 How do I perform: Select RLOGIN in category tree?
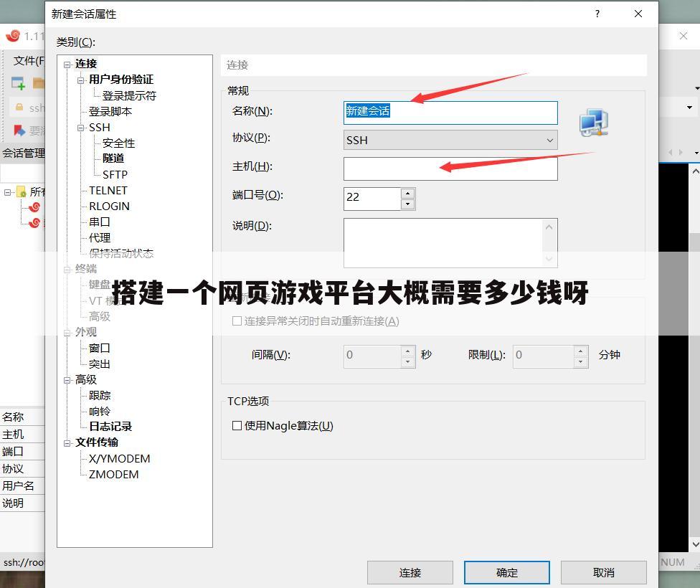point(109,207)
